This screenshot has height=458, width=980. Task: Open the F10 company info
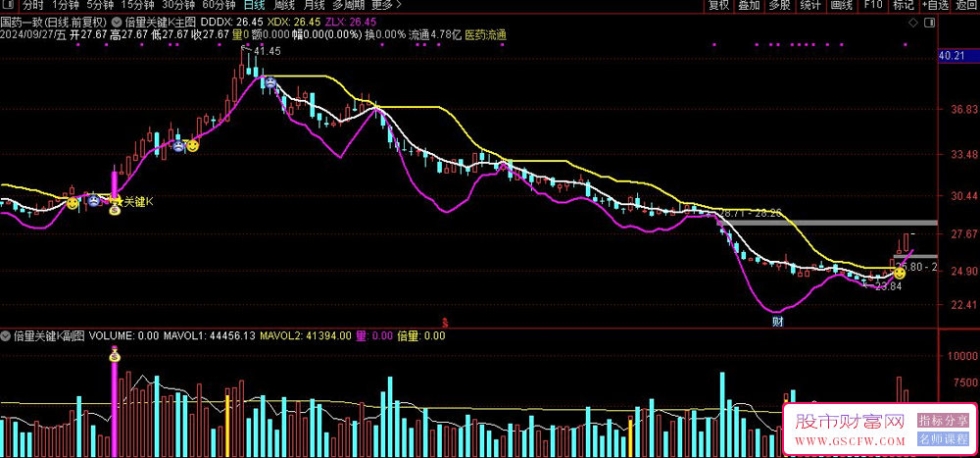pyautogui.click(x=872, y=6)
